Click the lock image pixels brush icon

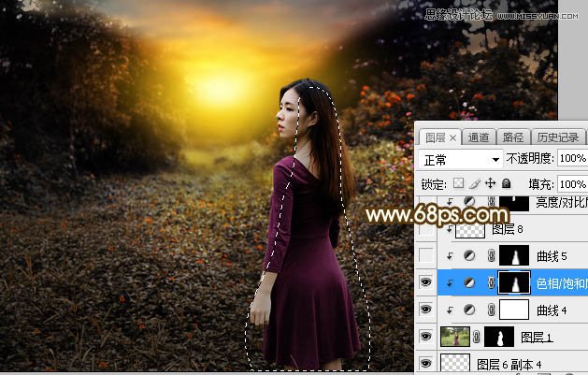click(473, 183)
